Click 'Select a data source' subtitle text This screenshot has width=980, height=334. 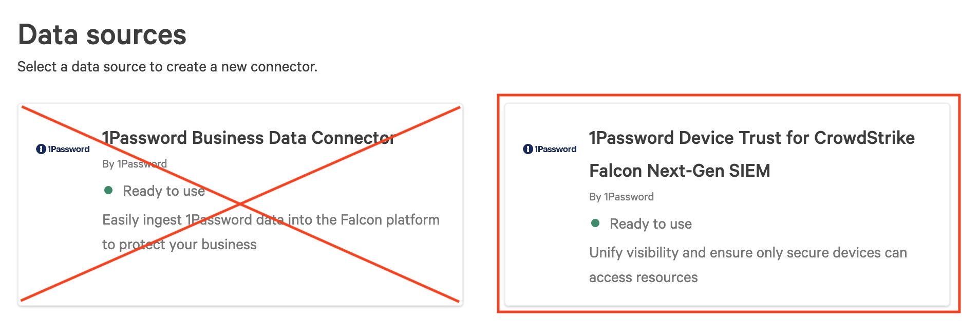click(167, 67)
